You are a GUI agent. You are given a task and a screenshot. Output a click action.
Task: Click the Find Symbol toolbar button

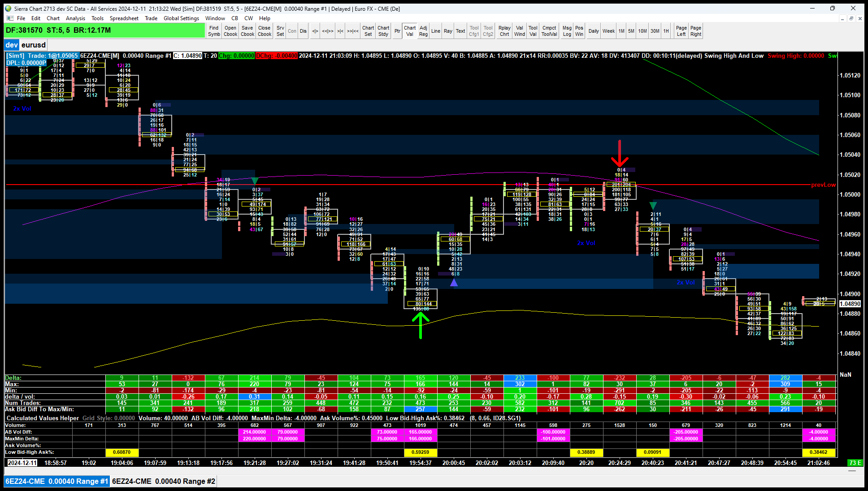(x=214, y=31)
